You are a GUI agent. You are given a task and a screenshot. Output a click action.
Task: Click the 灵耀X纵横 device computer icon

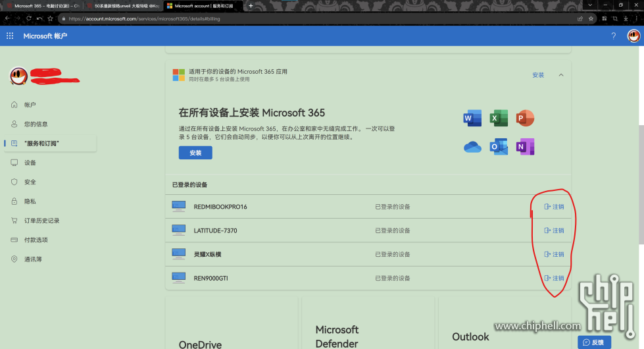179,254
